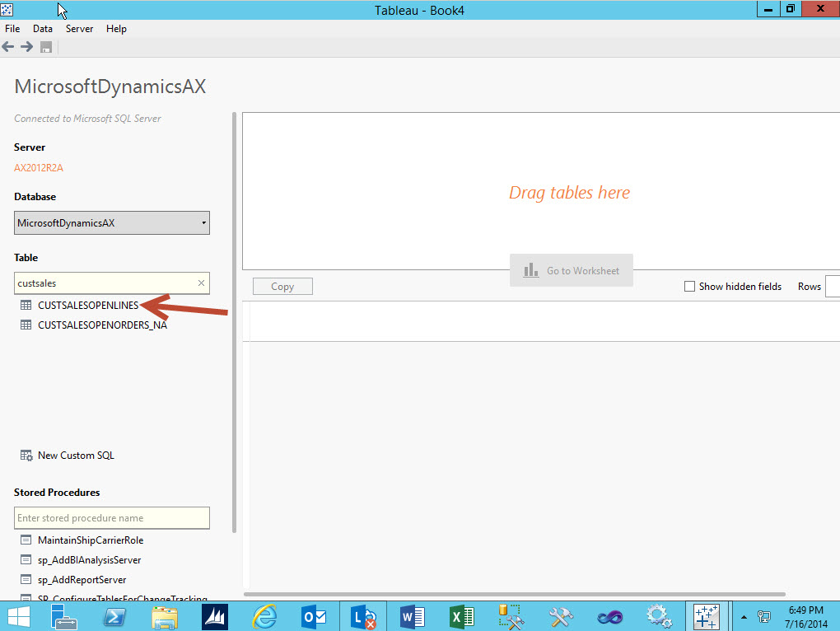
Task: Click the New Custom SQL label
Action: (76, 456)
